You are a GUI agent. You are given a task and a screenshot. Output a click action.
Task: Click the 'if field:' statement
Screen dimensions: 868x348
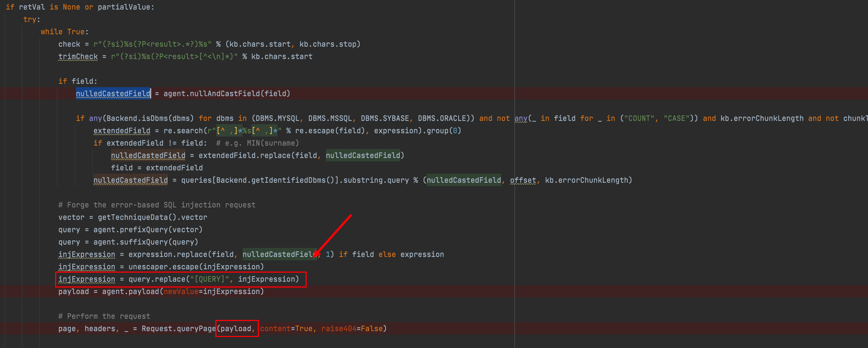click(x=78, y=81)
